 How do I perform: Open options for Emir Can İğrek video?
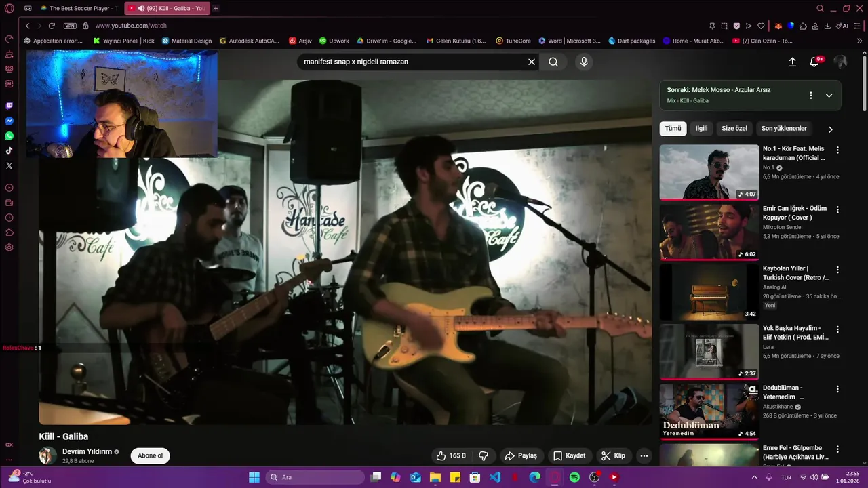tap(837, 209)
